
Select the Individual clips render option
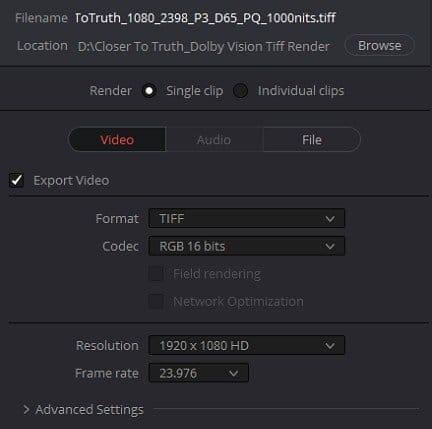click(240, 91)
